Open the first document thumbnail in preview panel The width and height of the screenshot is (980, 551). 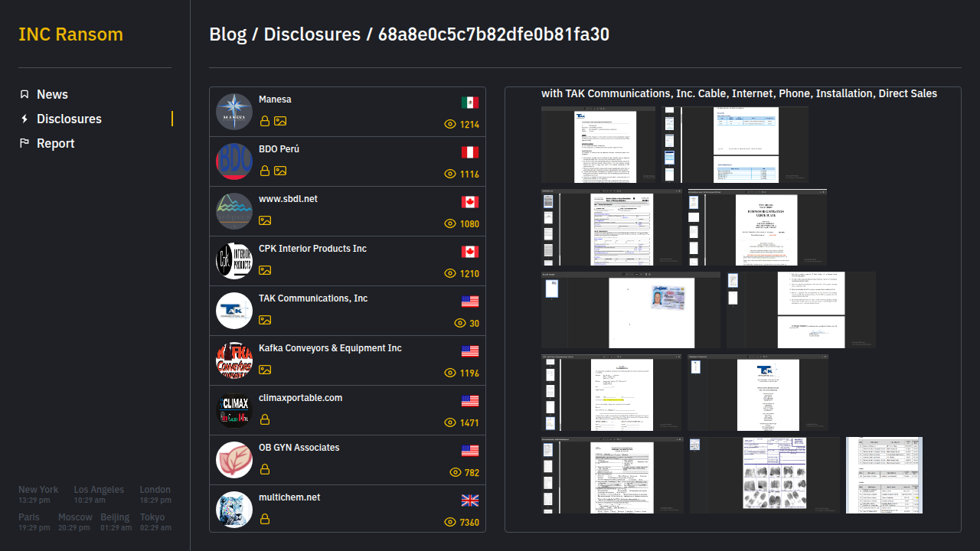598,145
